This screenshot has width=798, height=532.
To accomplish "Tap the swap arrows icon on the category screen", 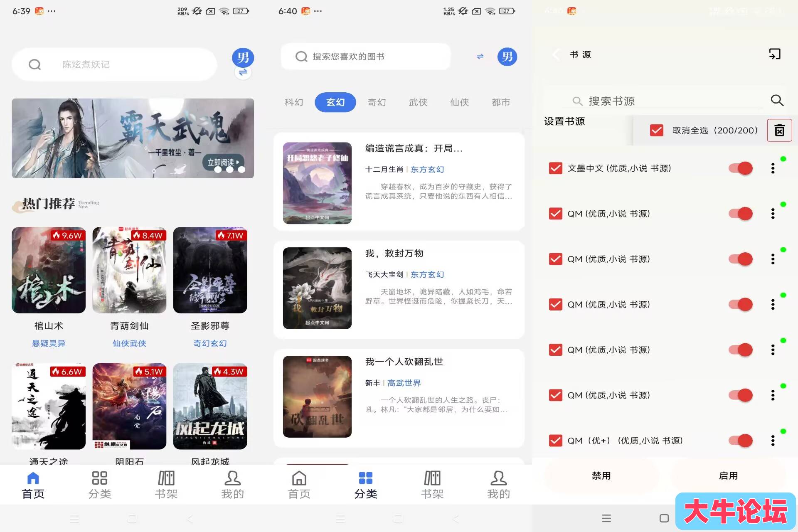I will [480, 57].
